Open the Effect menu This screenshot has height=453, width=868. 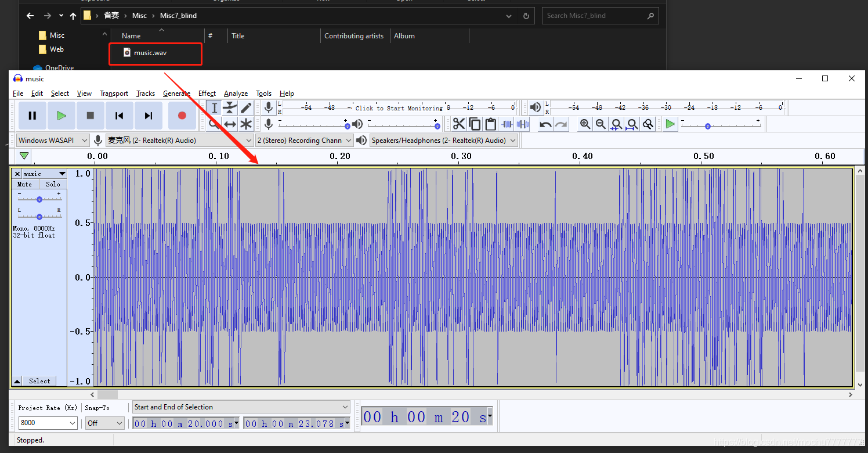(207, 94)
